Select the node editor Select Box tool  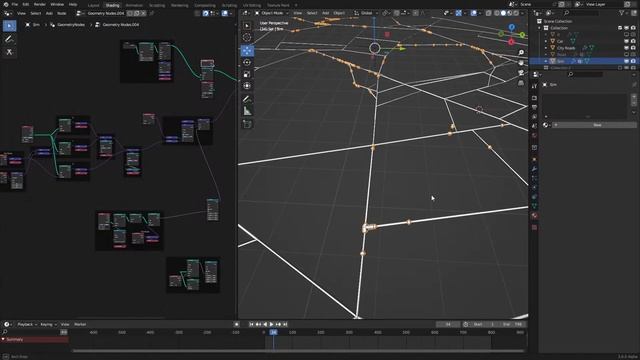[x=9, y=26]
